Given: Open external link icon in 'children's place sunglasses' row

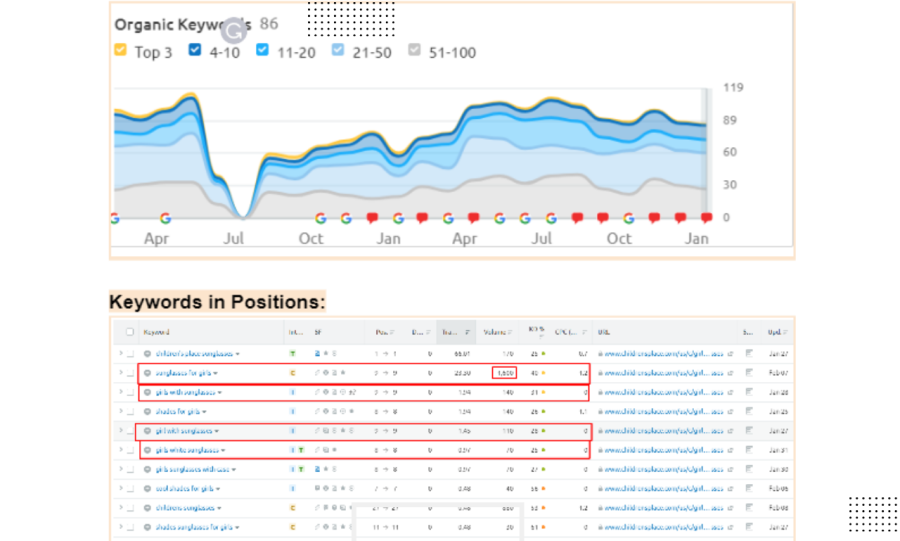Looking at the screenshot, I should [730, 354].
